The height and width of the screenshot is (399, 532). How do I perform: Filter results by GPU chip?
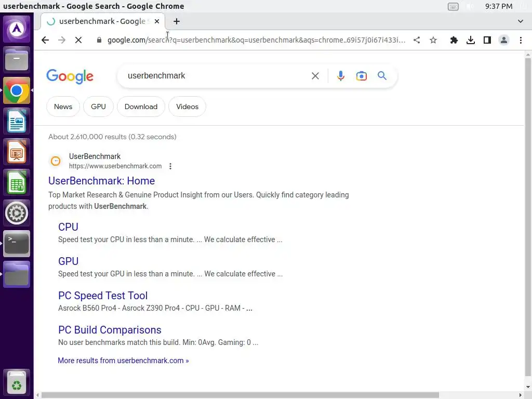coord(98,107)
